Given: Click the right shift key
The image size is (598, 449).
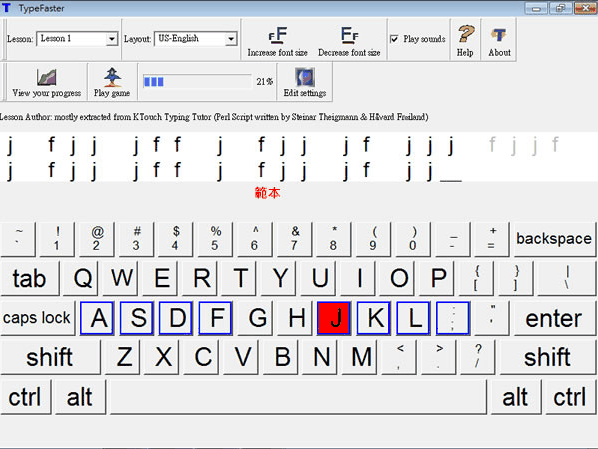Looking at the screenshot, I should 547,357.
